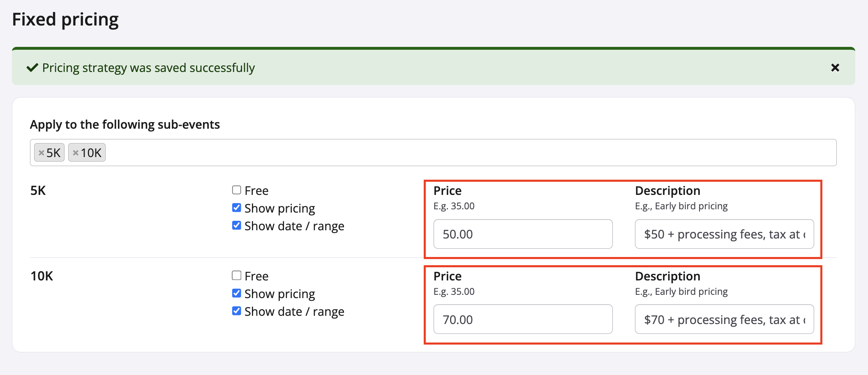Dismiss the pricing strategy saved alert

835,68
